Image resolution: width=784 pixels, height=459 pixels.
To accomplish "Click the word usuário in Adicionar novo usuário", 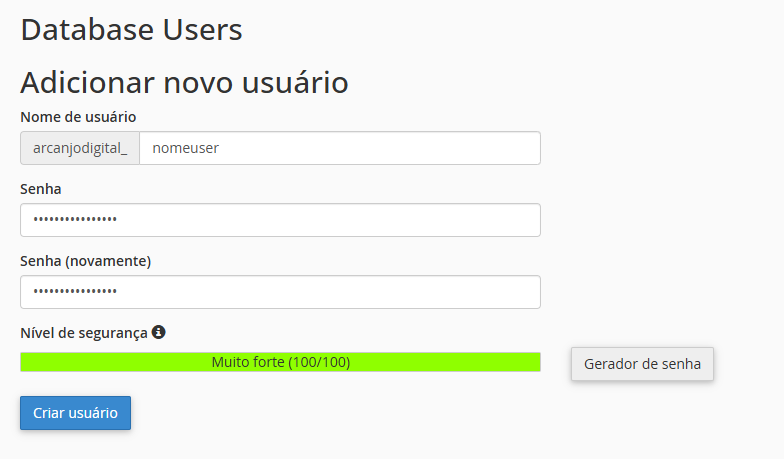I will pos(294,82).
